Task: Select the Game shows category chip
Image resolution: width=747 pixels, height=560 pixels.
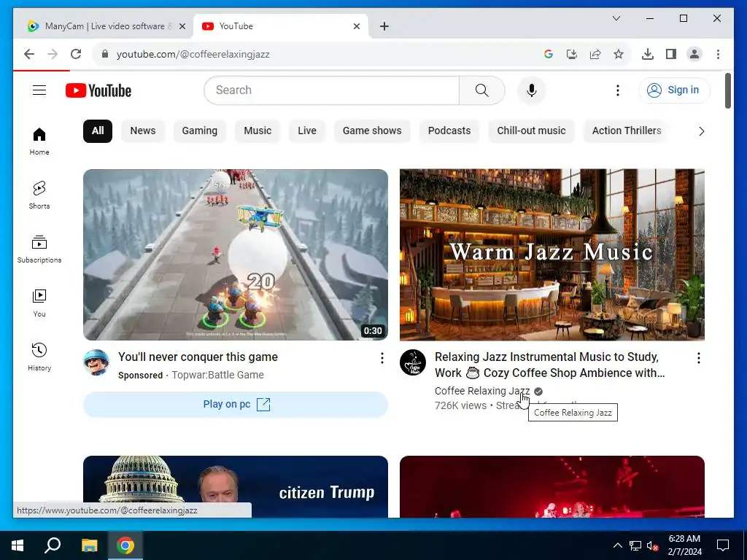Action: click(x=372, y=131)
